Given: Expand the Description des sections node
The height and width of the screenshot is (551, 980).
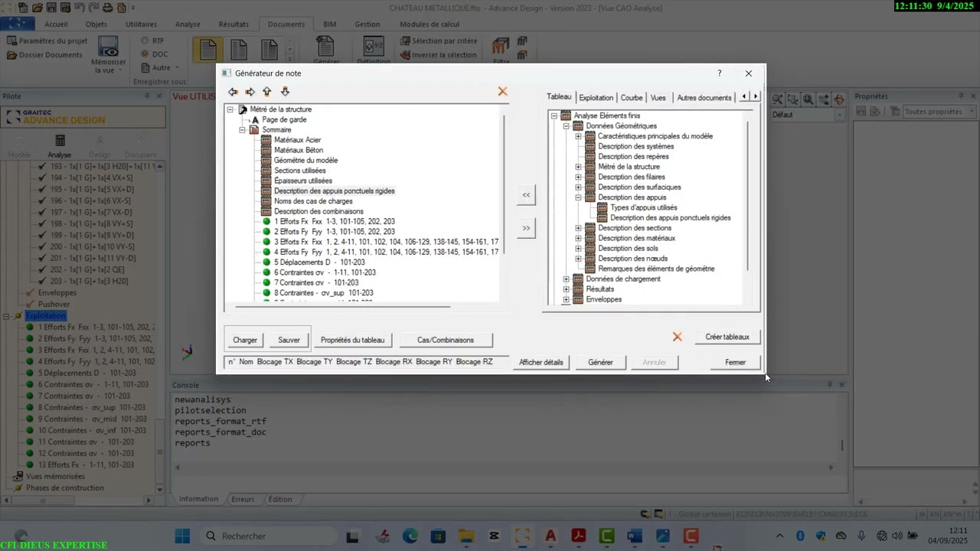Looking at the screenshot, I should pyautogui.click(x=578, y=228).
